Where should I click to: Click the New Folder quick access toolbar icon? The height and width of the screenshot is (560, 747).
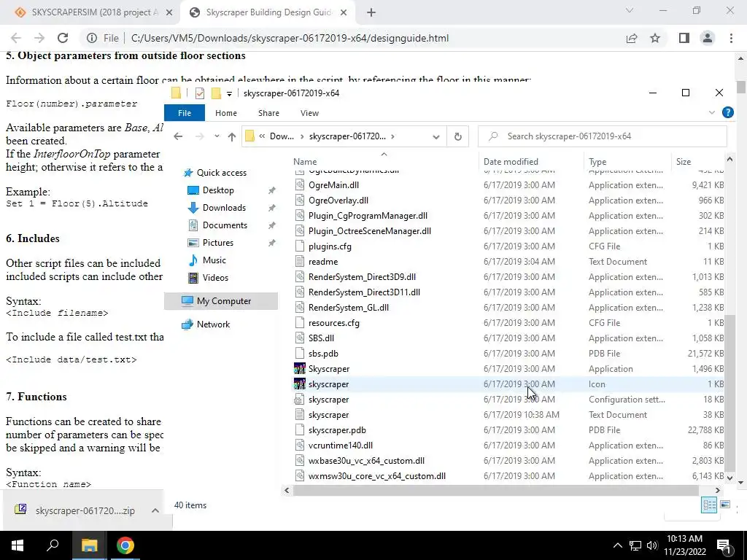coord(216,93)
